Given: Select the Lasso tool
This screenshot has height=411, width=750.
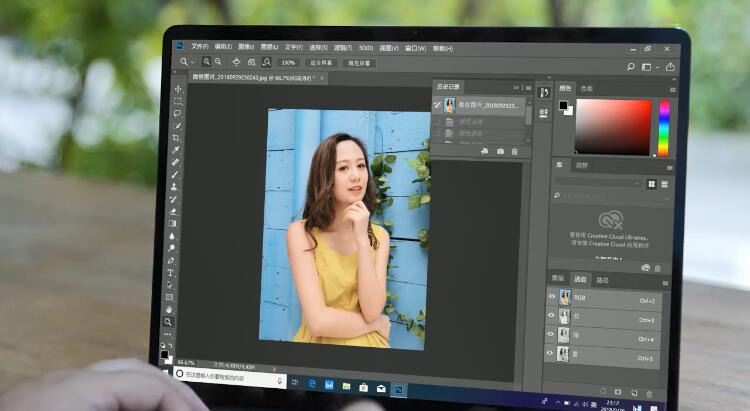Looking at the screenshot, I should coord(177,113).
